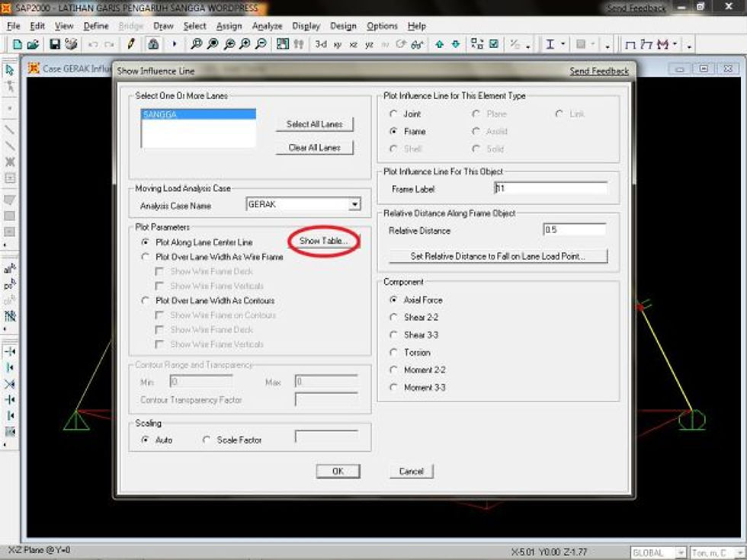Click the Send Feedback link in the dialog
Viewport: 747px width, 560px height.
599,71
